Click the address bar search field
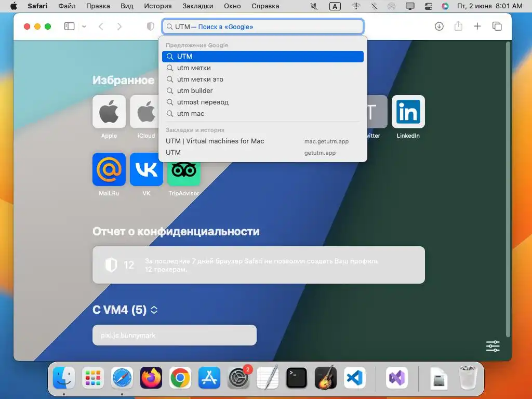Screen dimensions: 532x399 click(263, 26)
